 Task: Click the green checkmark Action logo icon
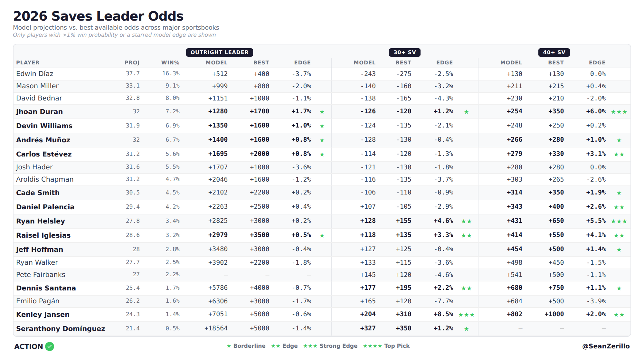tap(50, 346)
